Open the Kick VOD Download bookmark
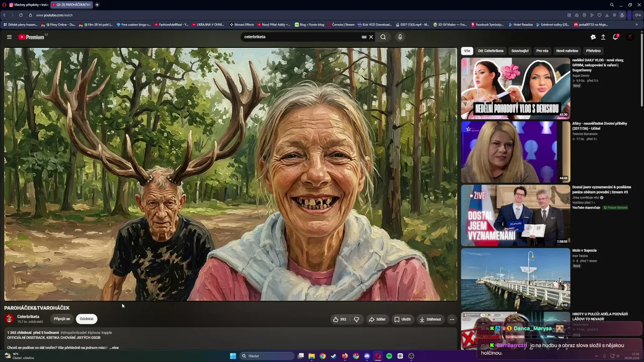 point(374,24)
